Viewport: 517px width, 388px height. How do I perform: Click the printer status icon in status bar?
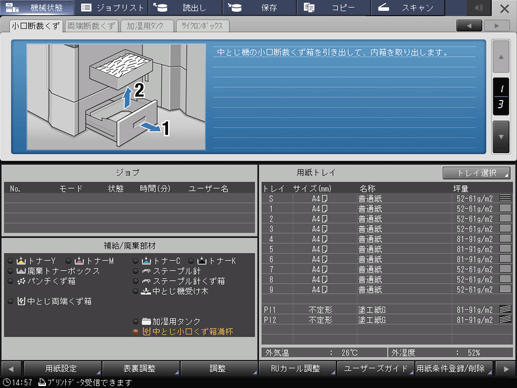click(x=42, y=382)
